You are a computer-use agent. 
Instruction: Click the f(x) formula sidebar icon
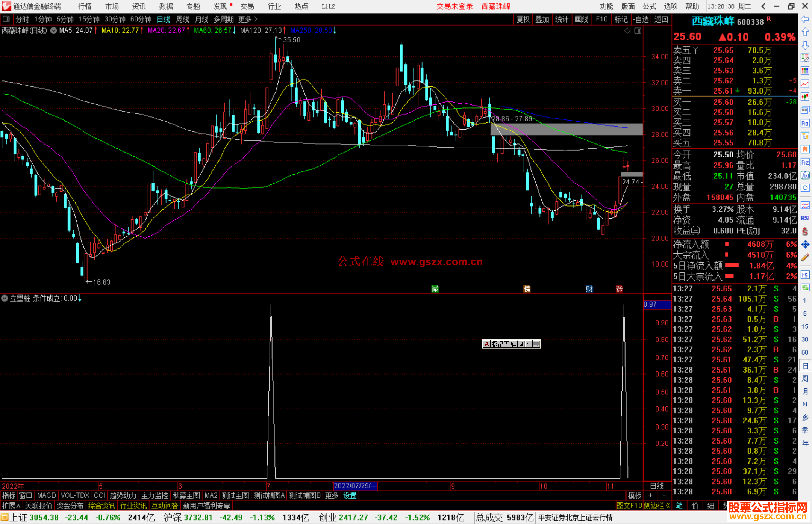click(805, 175)
